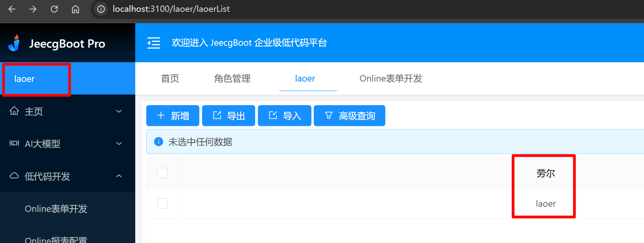The image size is (644, 243).
Task: Open Online报表配置 in sidebar
Action: click(56, 239)
